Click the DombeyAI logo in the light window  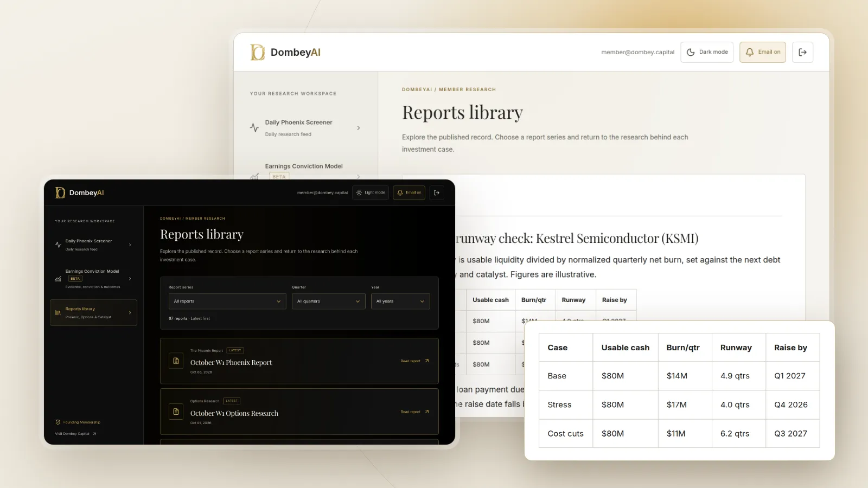click(285, 52)
